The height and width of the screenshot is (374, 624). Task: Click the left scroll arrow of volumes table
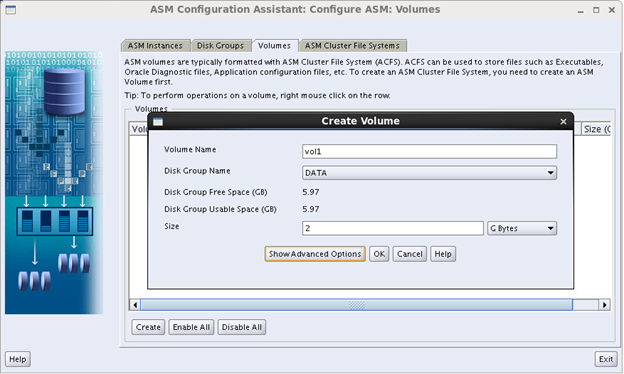pos(135,305)
